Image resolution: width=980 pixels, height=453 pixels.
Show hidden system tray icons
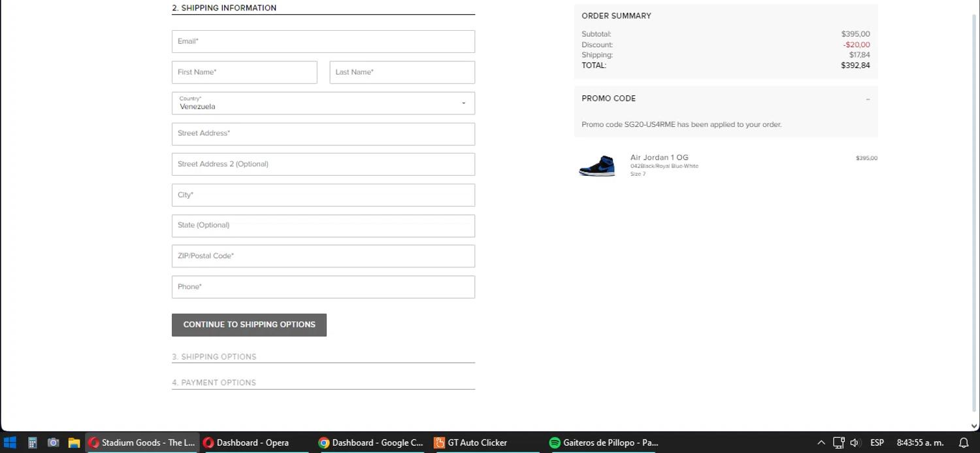tap(821, 443)
